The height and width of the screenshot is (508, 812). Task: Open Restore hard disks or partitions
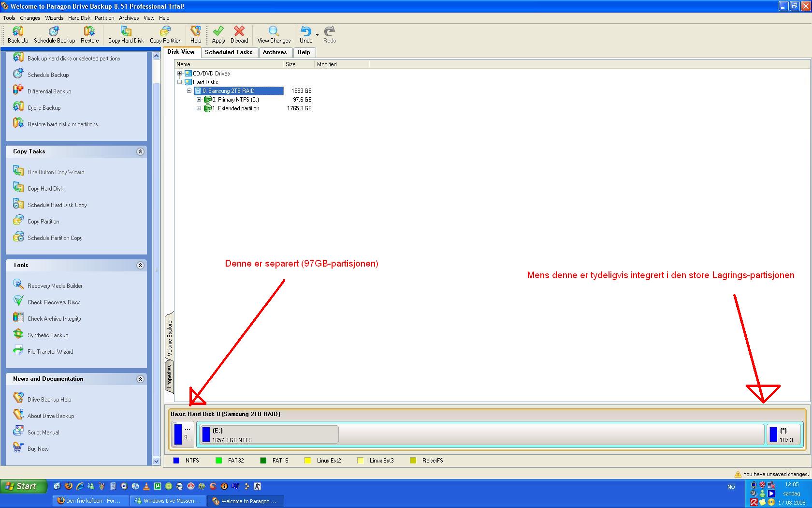pyautogui.click(x=62, y=124)
